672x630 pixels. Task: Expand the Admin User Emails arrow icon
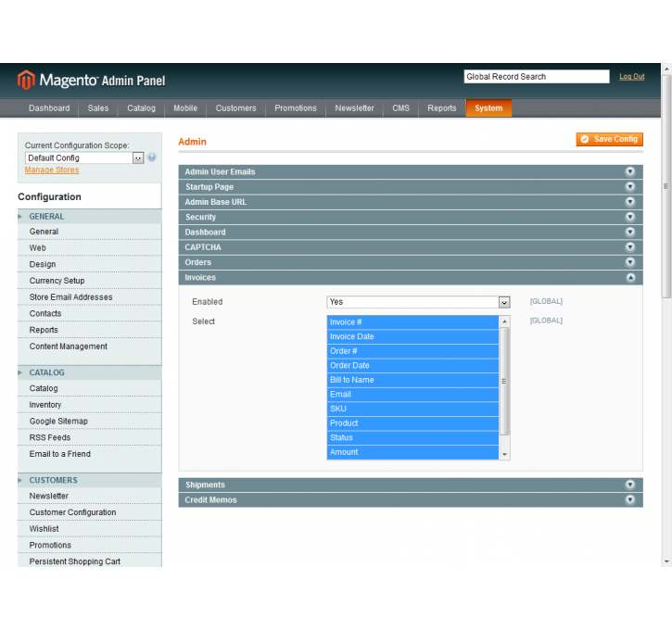click(630, 171)
